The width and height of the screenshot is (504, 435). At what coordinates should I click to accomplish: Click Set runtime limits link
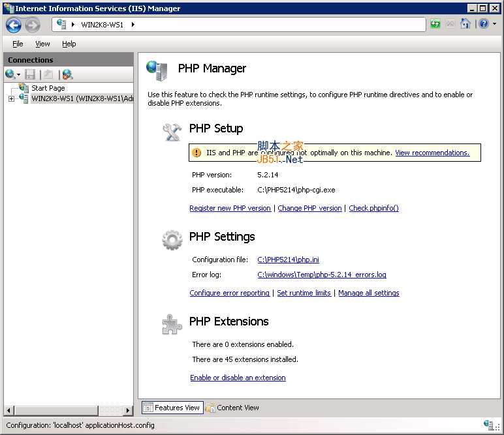pyautogui.click(x=304, y=293)
